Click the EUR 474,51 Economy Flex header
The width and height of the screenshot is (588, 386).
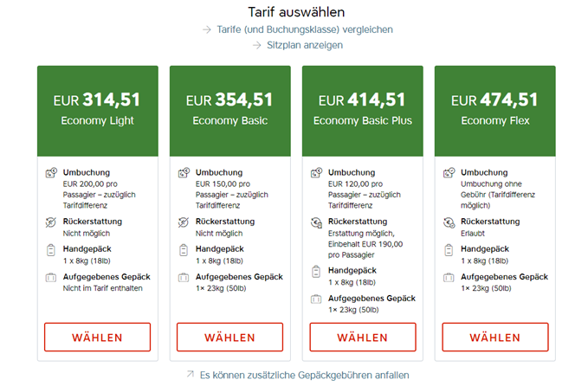click(x=495, y=111)
